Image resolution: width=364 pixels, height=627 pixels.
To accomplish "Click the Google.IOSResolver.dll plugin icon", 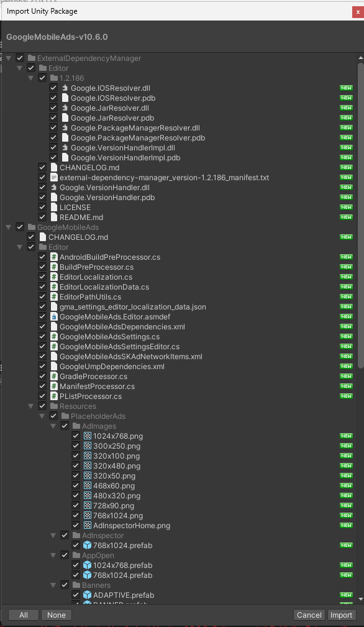I will point(65,88).
